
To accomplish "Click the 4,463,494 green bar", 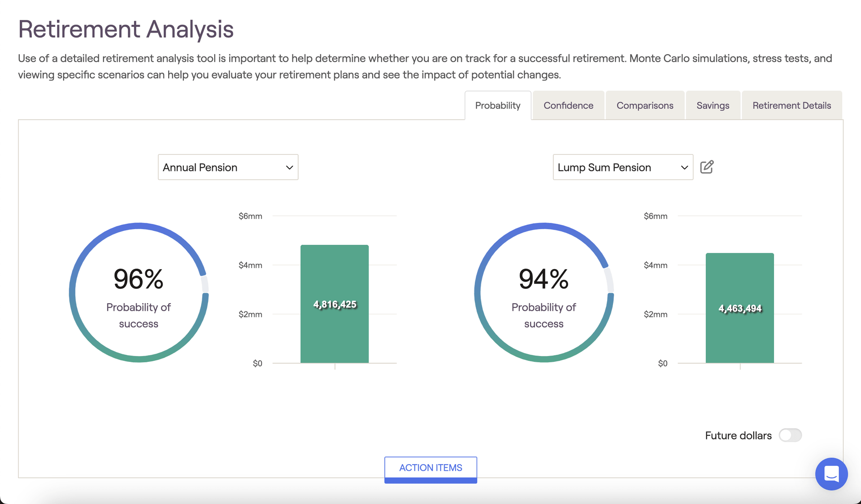I will tap(740, 308).
